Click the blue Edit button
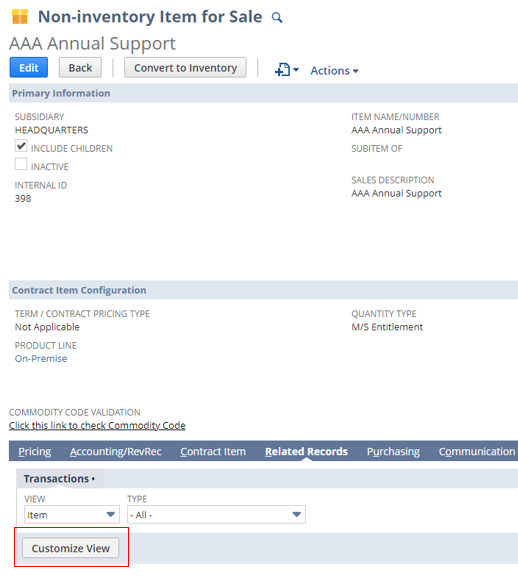The image size is (518, 576). [29, 68]
